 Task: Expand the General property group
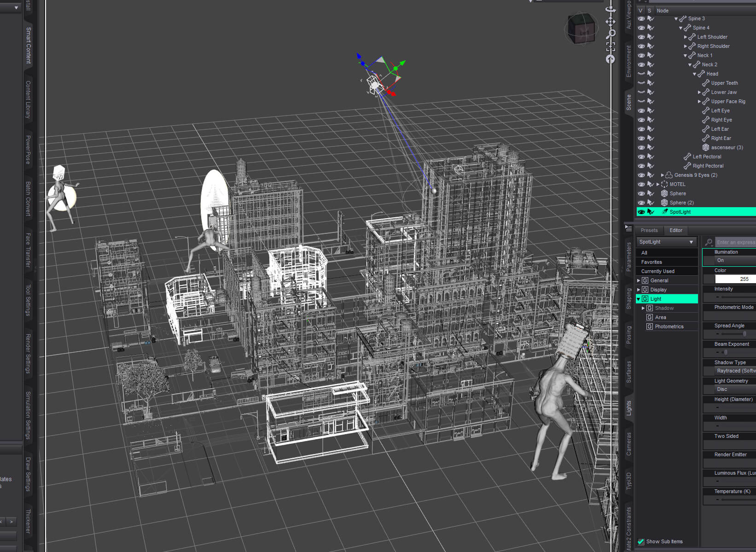point(639,280)
